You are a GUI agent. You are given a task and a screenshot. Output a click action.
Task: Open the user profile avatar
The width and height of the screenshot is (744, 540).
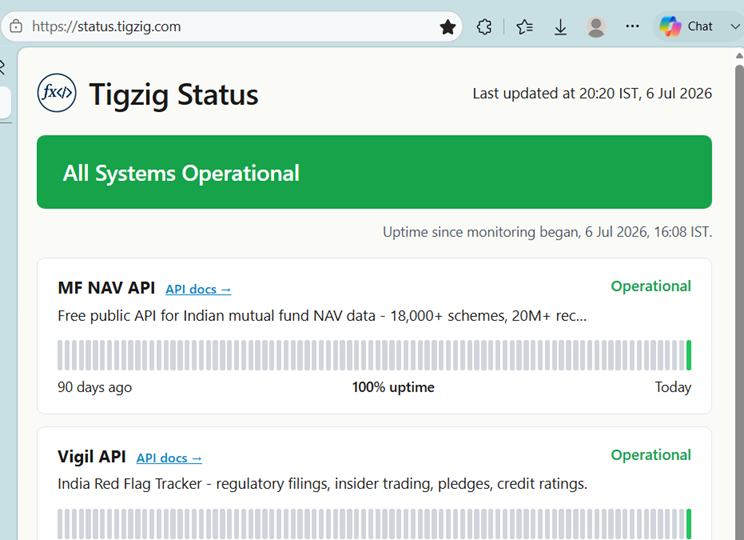[596, 27]
